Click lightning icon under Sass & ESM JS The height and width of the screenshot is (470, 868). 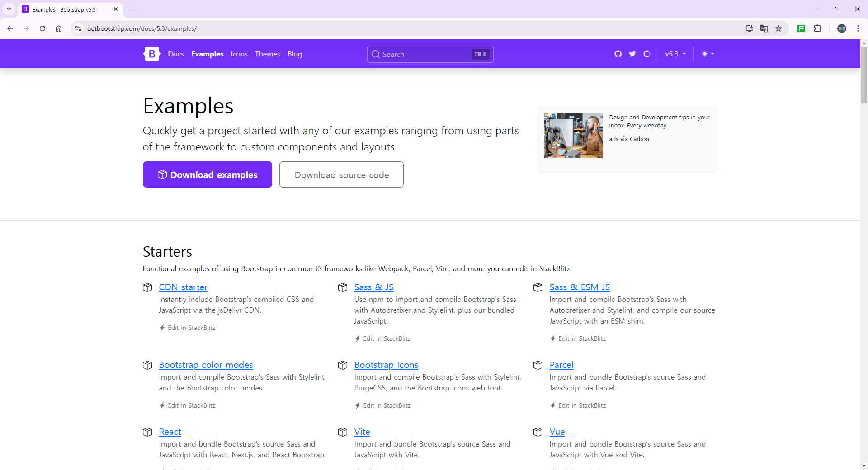tap(553, 338)
